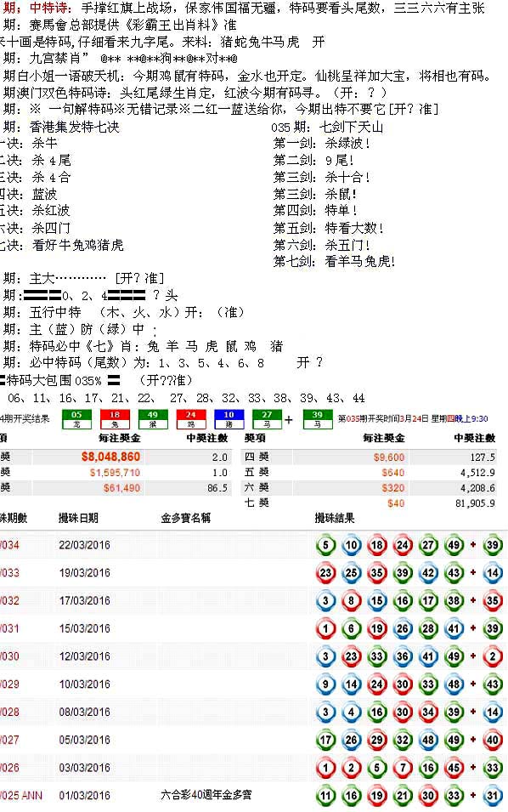Viewport: 508px width, 812px height.
Task: Click special ball 40 in draw 027 row
Action: [493, 740]
